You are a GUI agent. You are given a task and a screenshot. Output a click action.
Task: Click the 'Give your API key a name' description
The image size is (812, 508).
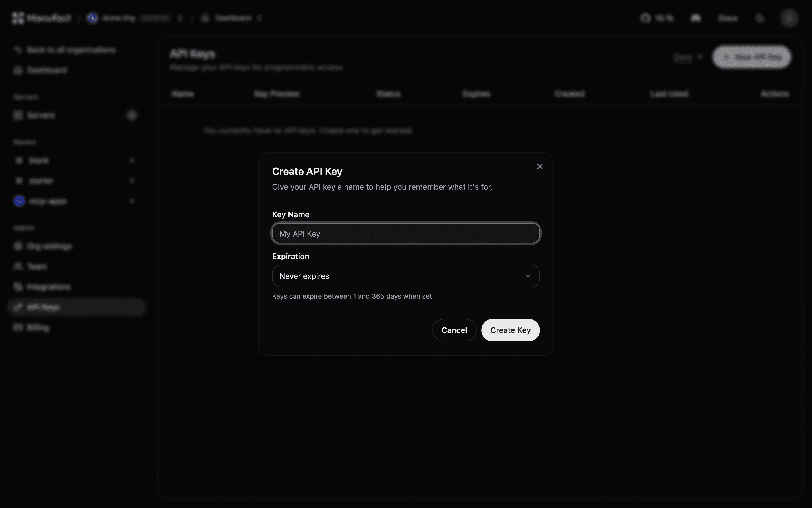(x=382, y=187)
